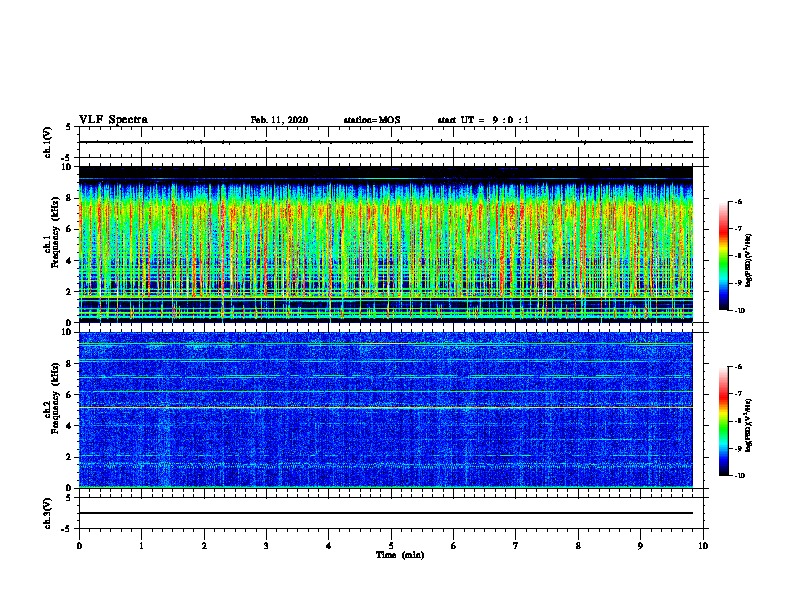The height and width of the screenshot is (612, 792).
Task: Click the "-6" label on ch.1 color bar
Action: pos(738,201)
